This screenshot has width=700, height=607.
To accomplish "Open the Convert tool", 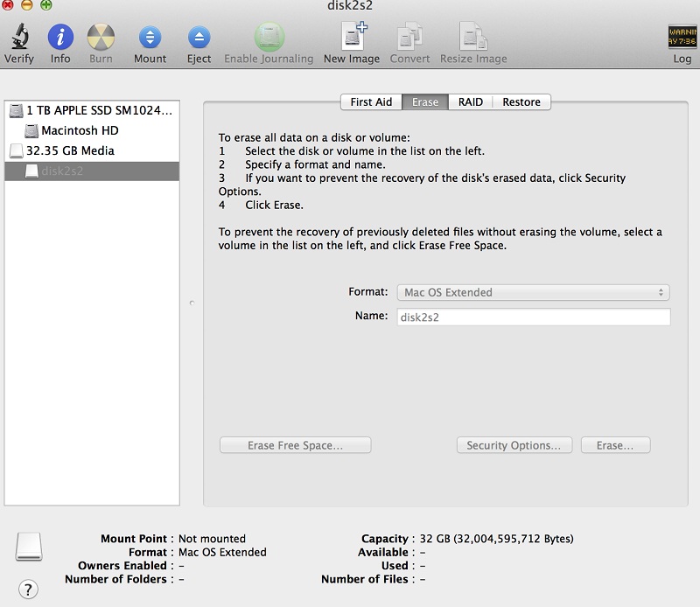I will [409, 39].
